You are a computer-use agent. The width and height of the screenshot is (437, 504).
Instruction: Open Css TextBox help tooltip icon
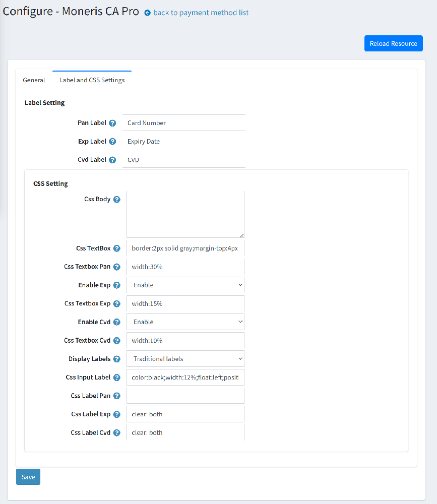tap(116, 248)
